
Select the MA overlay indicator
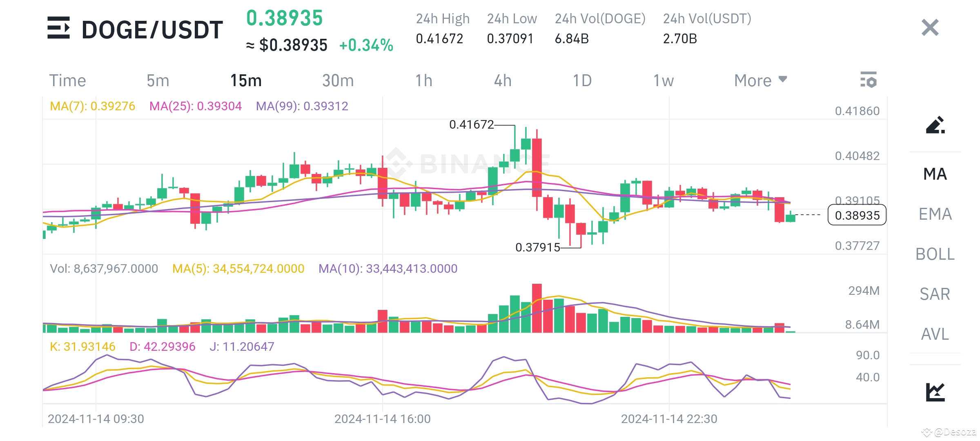click(935, 174)
